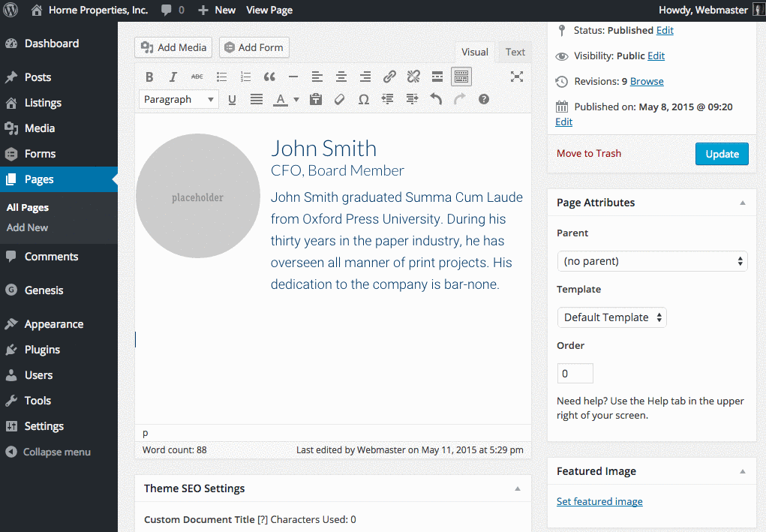Click the Order input field

[x=575, y=374]
